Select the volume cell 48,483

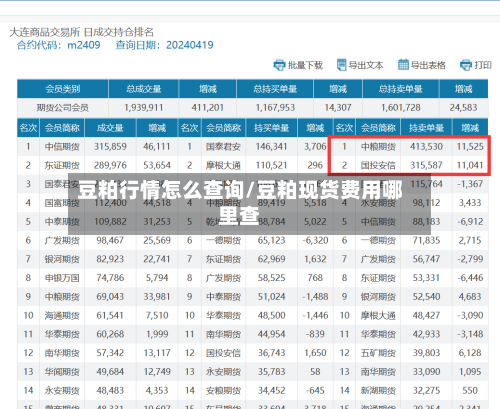click(110, 390)
